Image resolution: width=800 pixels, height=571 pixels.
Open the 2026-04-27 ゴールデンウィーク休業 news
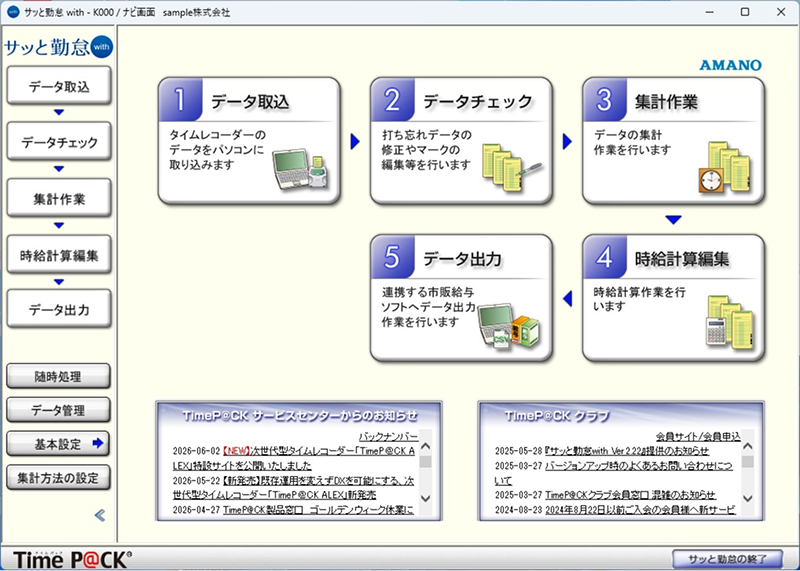[318, 510]
